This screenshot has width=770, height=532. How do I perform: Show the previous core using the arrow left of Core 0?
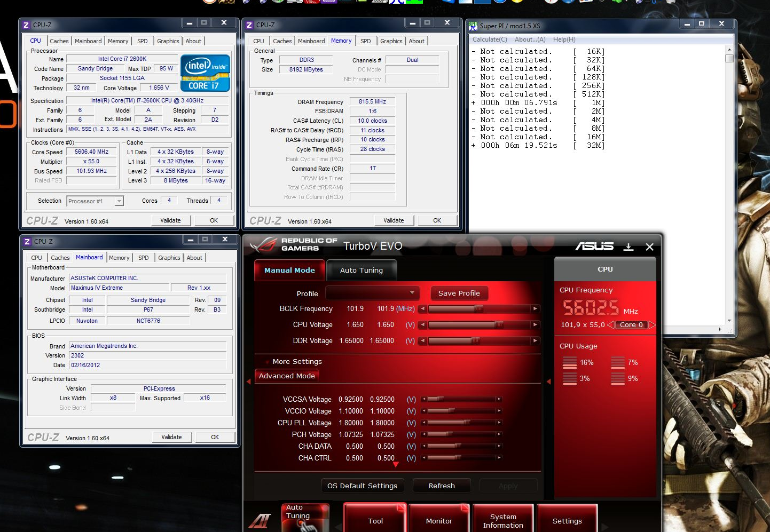610,324
